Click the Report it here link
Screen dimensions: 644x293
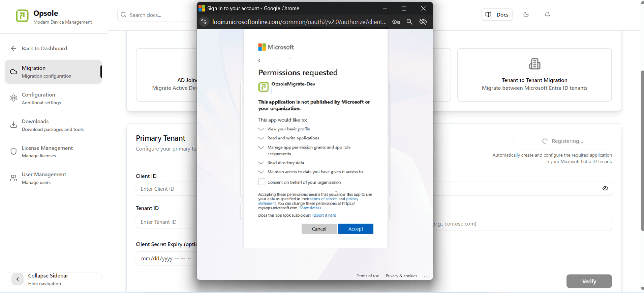(324, 215)
